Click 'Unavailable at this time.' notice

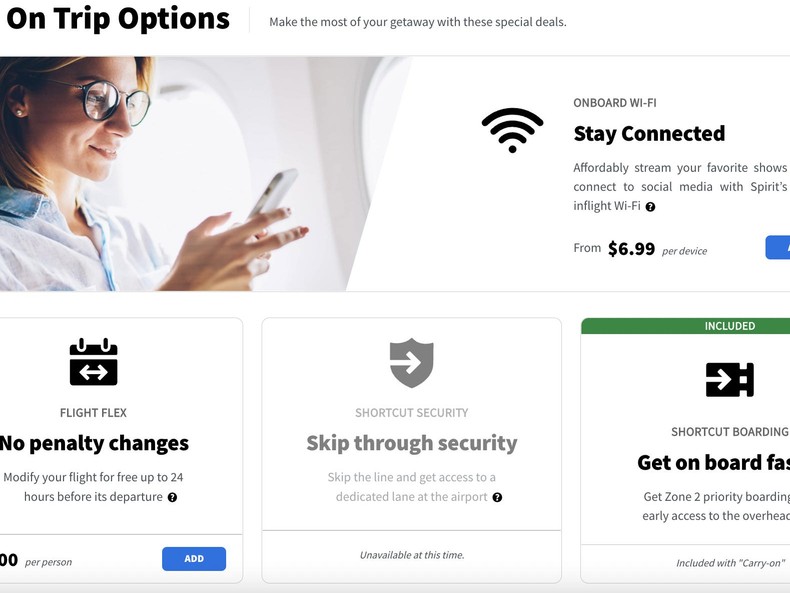tap(412, 555)
